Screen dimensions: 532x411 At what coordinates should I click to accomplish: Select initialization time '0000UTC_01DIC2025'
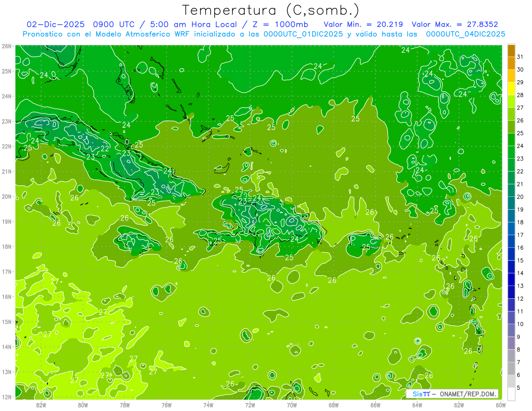pos(303,34)
